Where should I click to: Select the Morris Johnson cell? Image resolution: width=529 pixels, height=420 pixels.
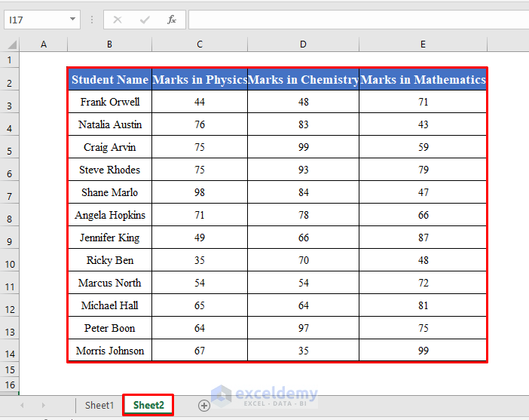110,351
